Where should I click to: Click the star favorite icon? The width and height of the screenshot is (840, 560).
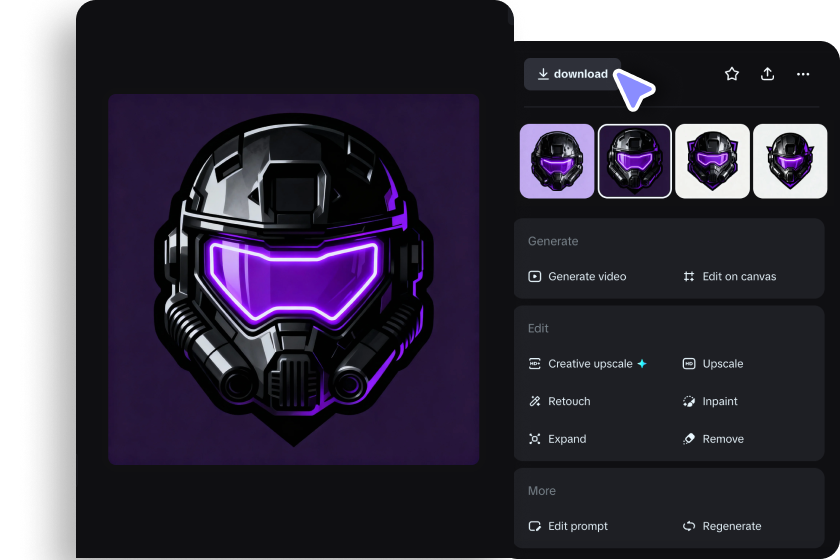coord(732,74)
